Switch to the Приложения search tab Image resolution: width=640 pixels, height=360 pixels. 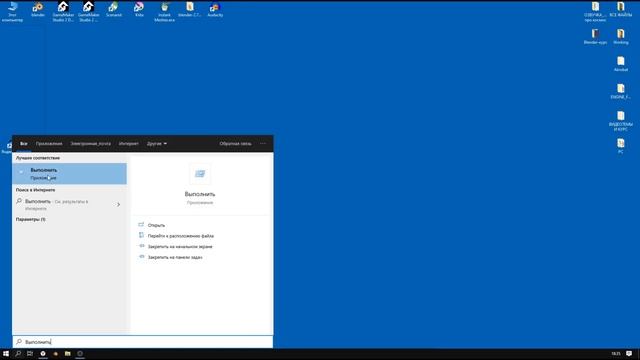pos(49,144)
